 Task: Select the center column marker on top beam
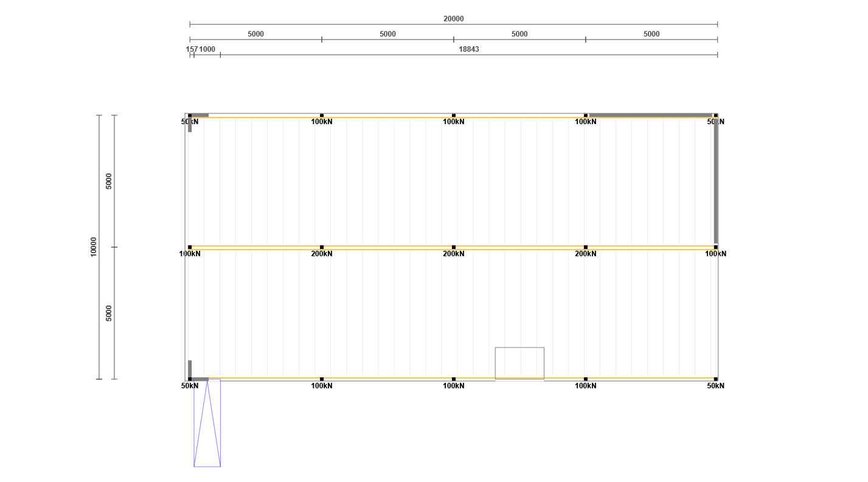tap(453, 116)
